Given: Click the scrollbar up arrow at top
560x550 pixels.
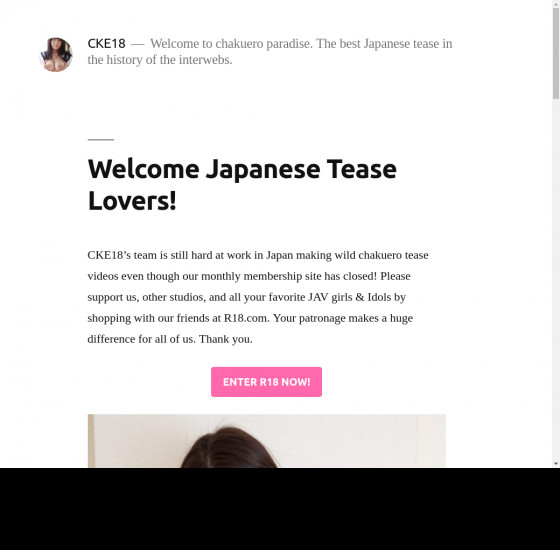Looking at the screenshot, I should (556, 3).
